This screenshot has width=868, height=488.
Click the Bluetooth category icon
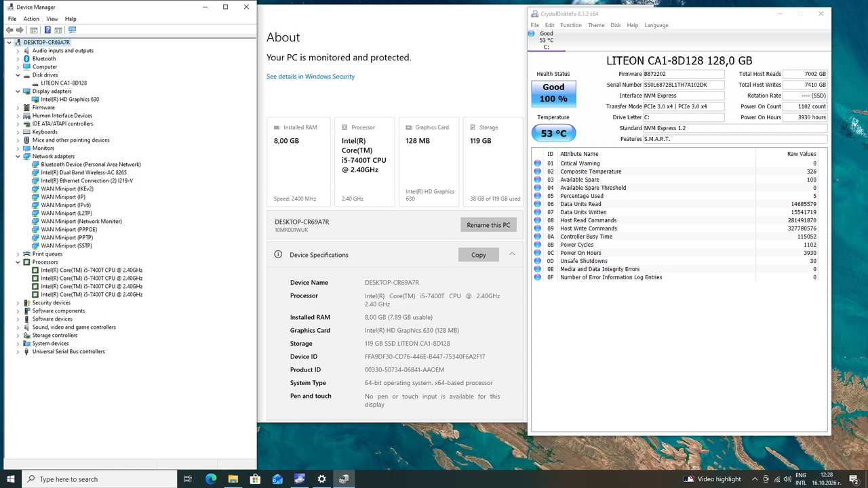pyautogui.click(x=26, y=59)
